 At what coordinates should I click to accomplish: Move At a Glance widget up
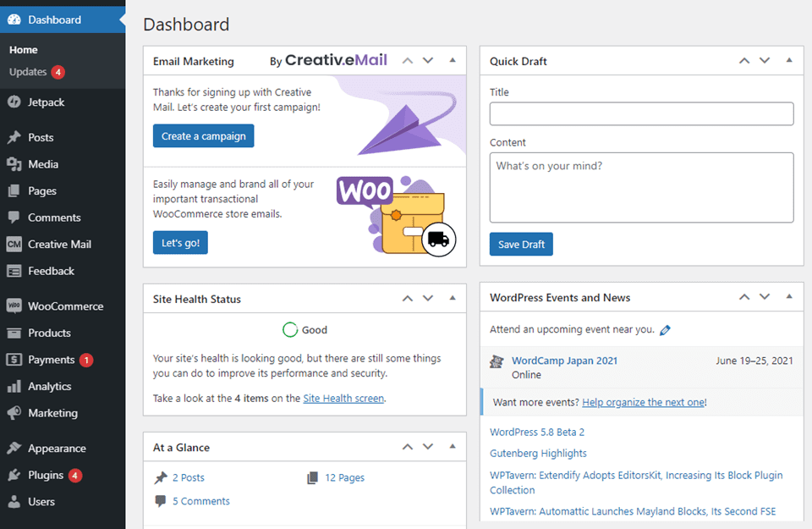coord(408,447)
